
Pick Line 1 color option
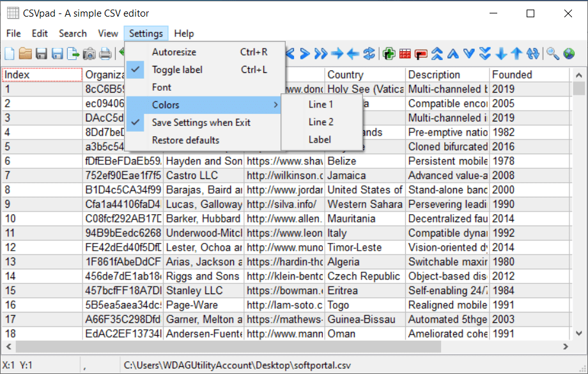[321, 104]
